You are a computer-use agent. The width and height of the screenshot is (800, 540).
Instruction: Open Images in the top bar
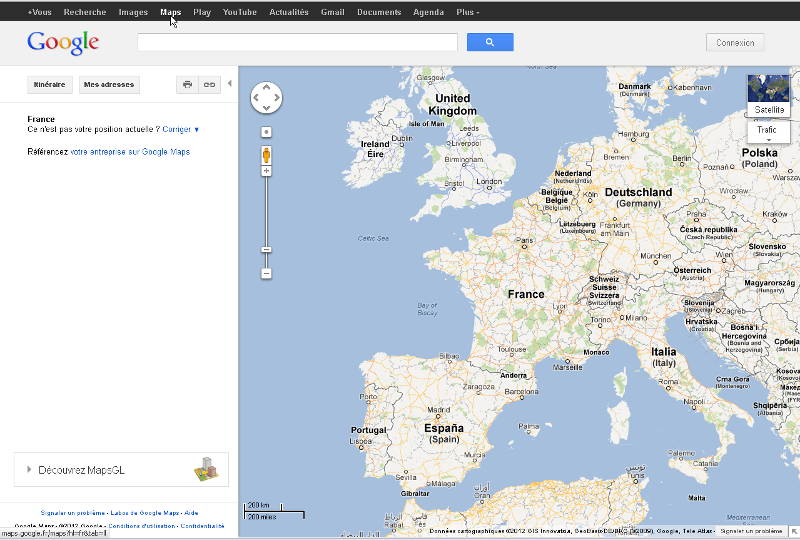(133, 12)
